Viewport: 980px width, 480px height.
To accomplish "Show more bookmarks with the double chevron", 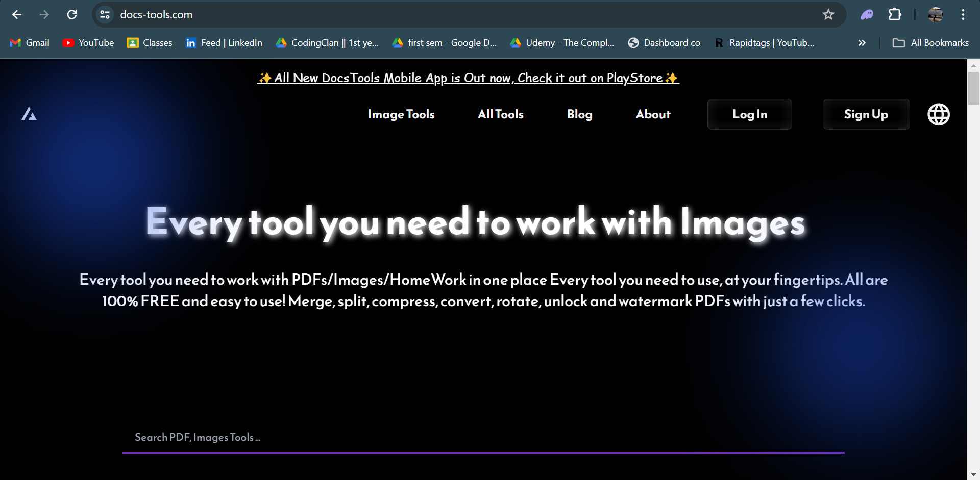I will 862,43.
